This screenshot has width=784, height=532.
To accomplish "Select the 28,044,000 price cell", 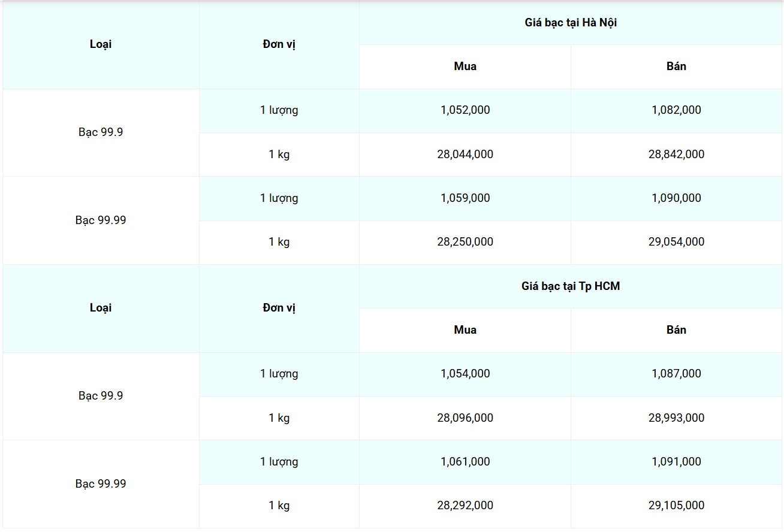I will [x=465, y=155].
